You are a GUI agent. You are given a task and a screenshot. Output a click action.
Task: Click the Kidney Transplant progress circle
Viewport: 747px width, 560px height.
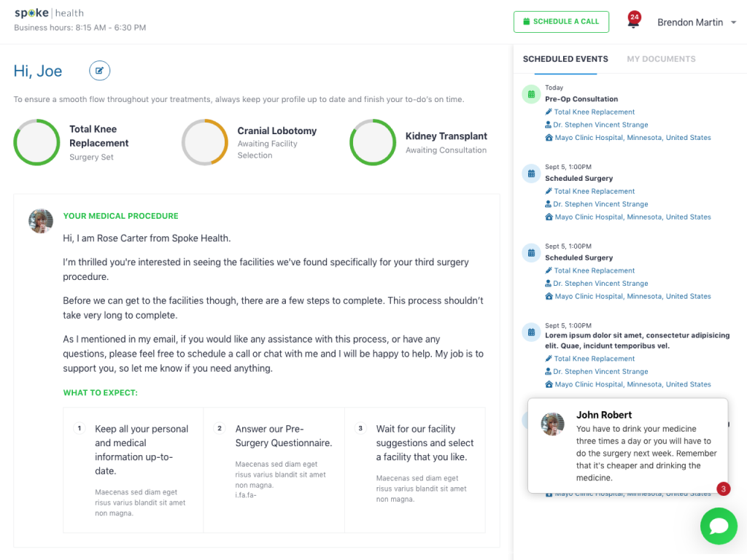point(373,142)
